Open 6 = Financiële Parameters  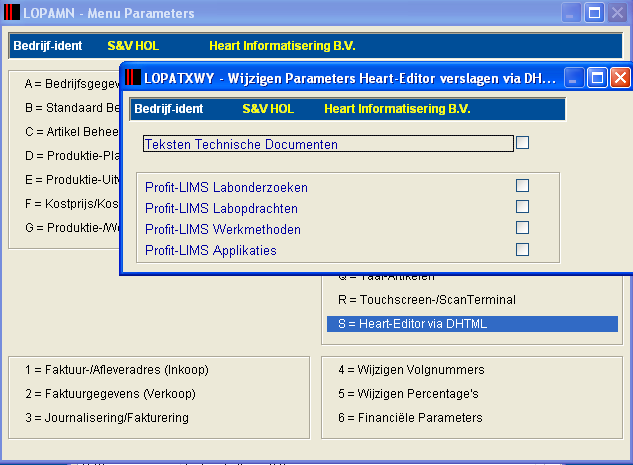(410, 417)
